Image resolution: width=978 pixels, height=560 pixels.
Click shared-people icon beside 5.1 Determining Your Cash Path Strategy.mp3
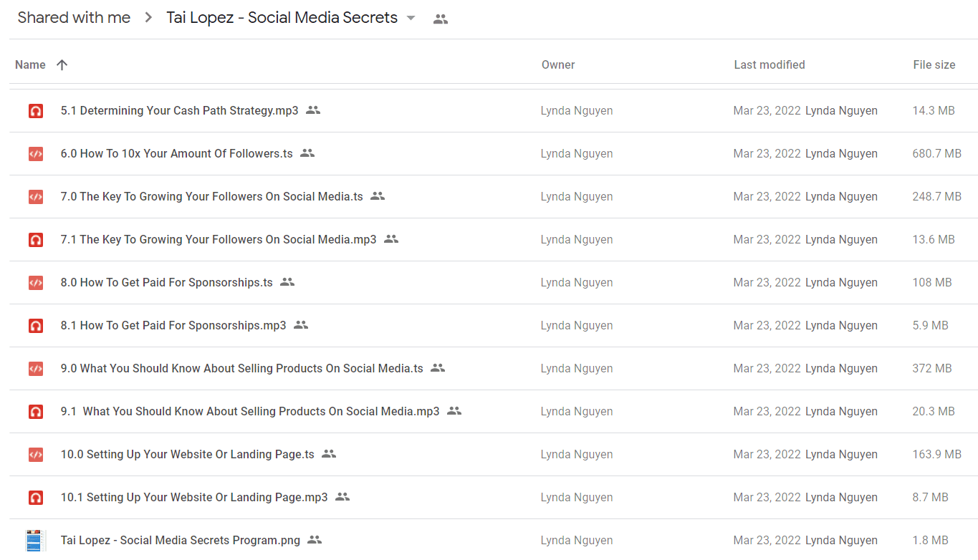[x=313, y=110]
